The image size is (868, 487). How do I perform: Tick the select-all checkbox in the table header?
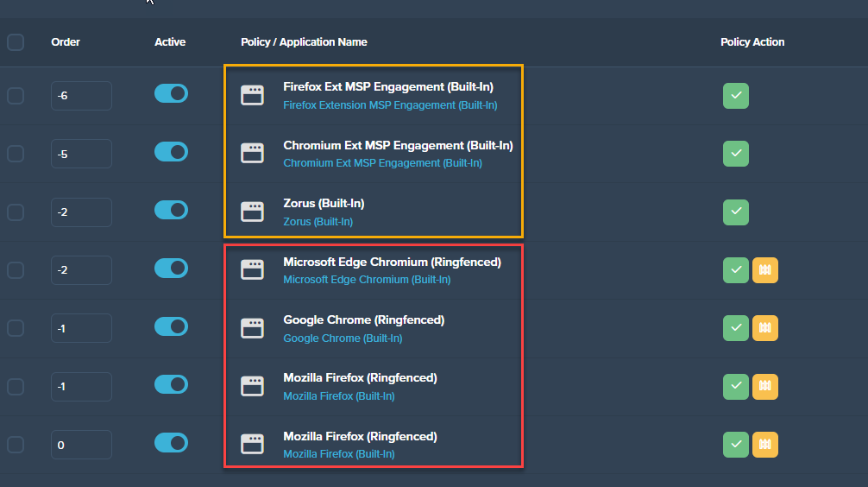pos(16,42)
